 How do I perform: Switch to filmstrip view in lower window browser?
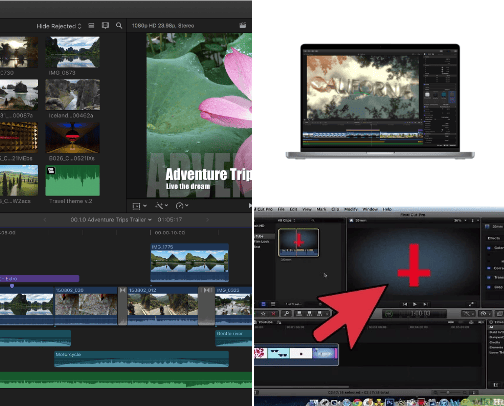pos(263,304)
